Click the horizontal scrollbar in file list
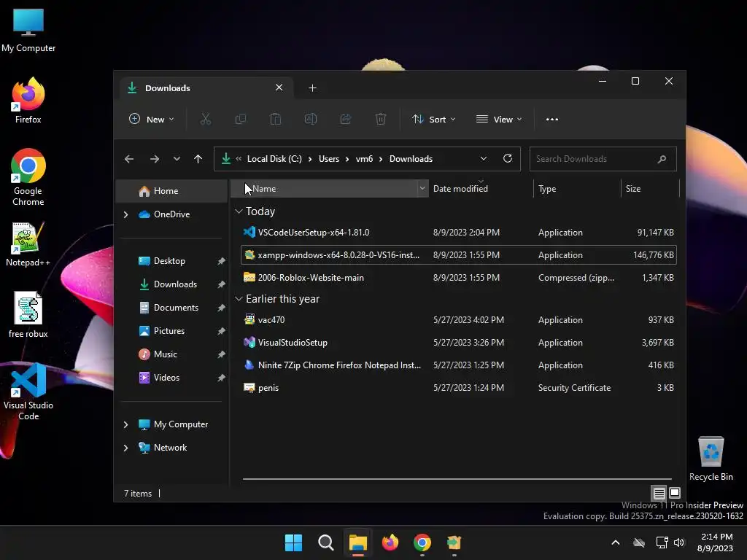Image resolution: width=747 pixels, height=560 pixels. pyautogui.click(x=457, y=479)
